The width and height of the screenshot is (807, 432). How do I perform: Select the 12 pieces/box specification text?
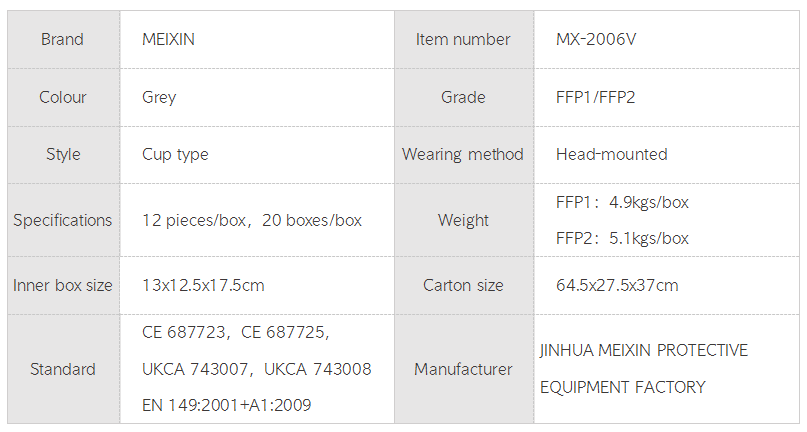coord(196,220)
